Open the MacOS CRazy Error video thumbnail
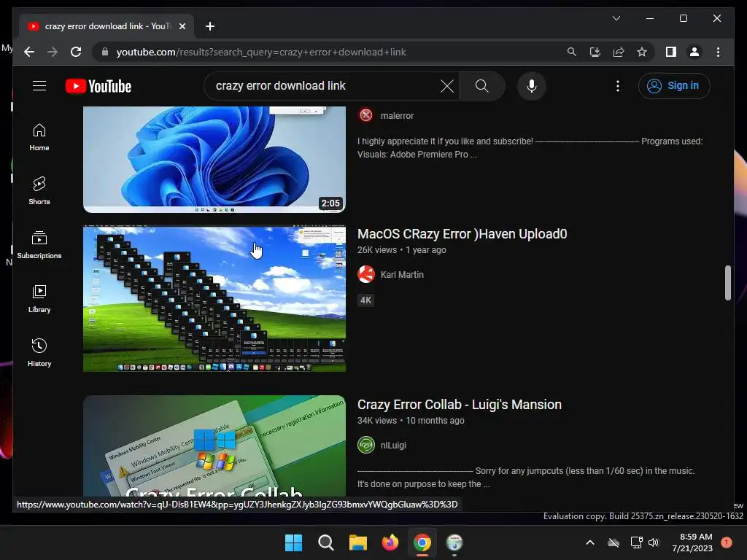This screenshot has height=560, width=747. [x=214, y=299]
